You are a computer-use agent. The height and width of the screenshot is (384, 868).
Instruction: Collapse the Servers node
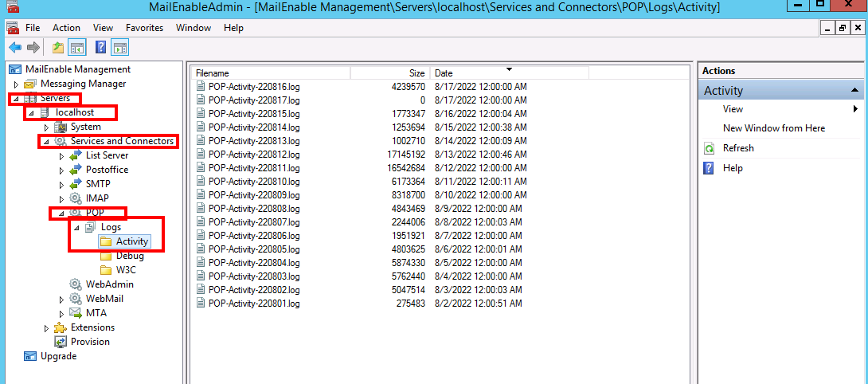pyautogui.click(x=16, y=99)
